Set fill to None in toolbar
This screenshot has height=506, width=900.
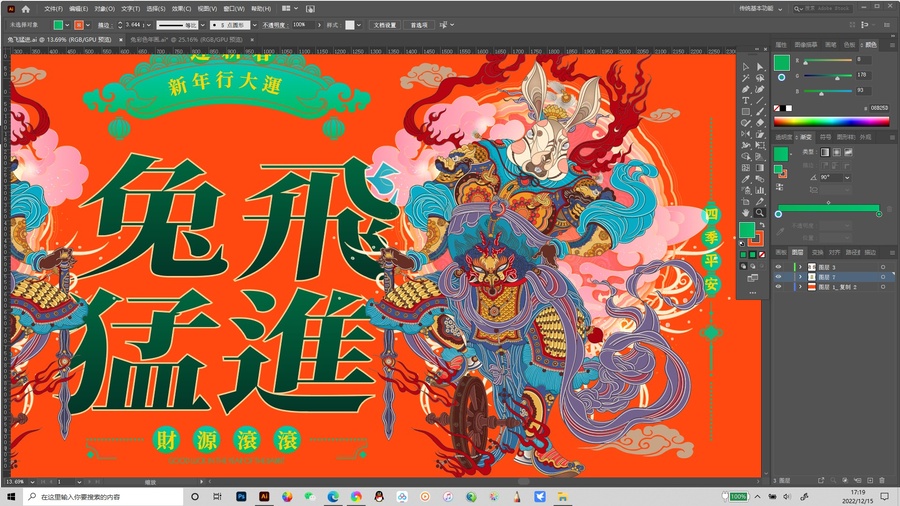(762, 255)
